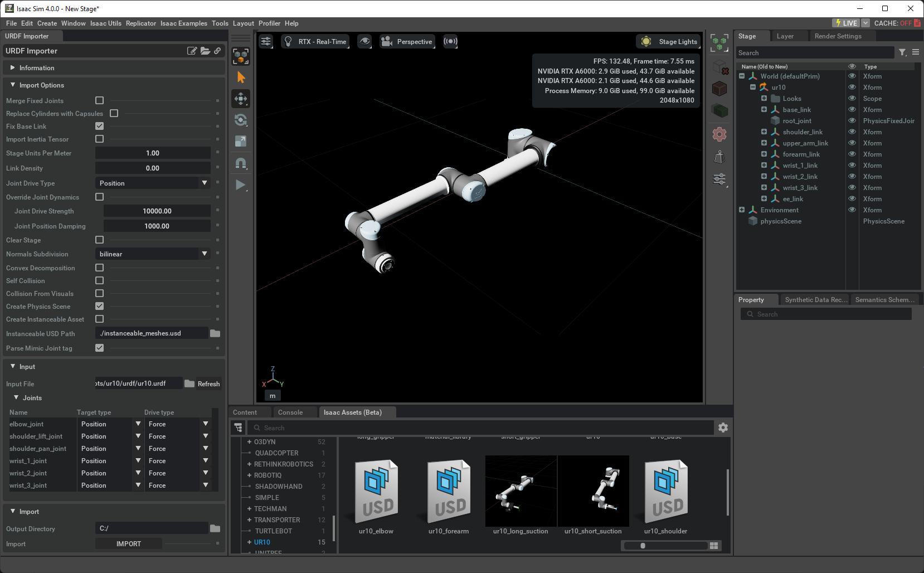Click the URDF Importer link icon
Image resolution: width=924 pixels, height=573 pixels.
point(217,51)
